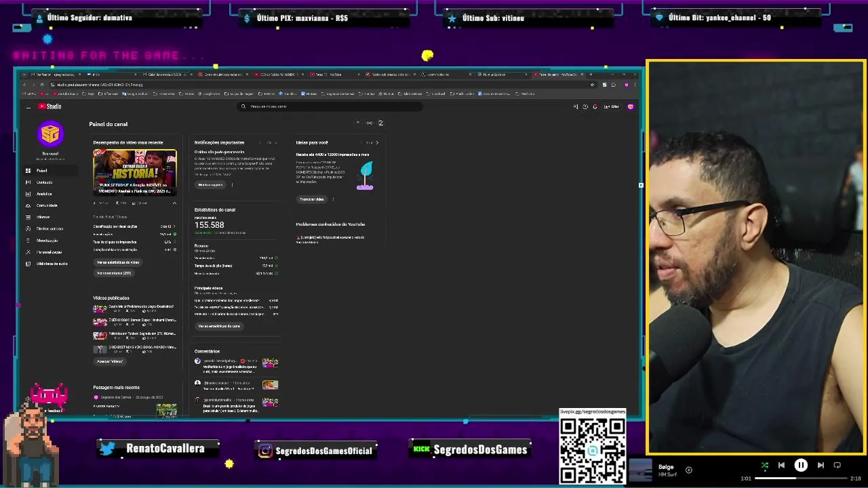Open Conteúdo in the Studio sidebar
868x488 pixels.
pyautogui.click(x=51, y=182)
